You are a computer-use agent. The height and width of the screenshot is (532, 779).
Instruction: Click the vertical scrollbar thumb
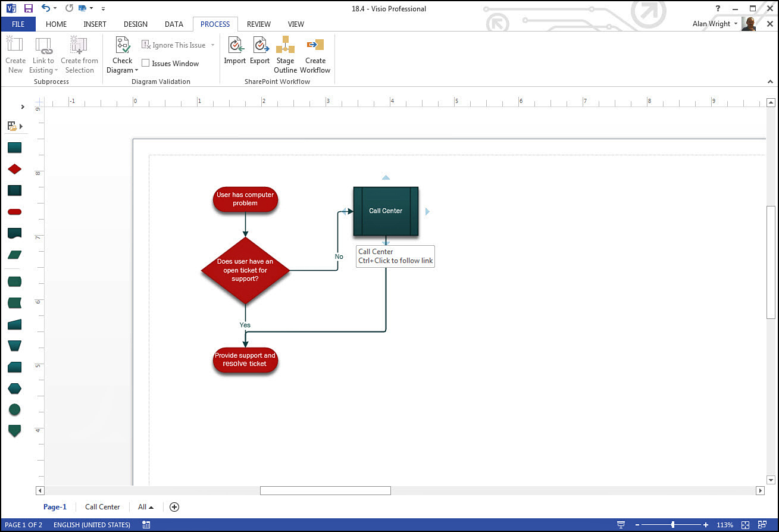[x=771, y=262]
